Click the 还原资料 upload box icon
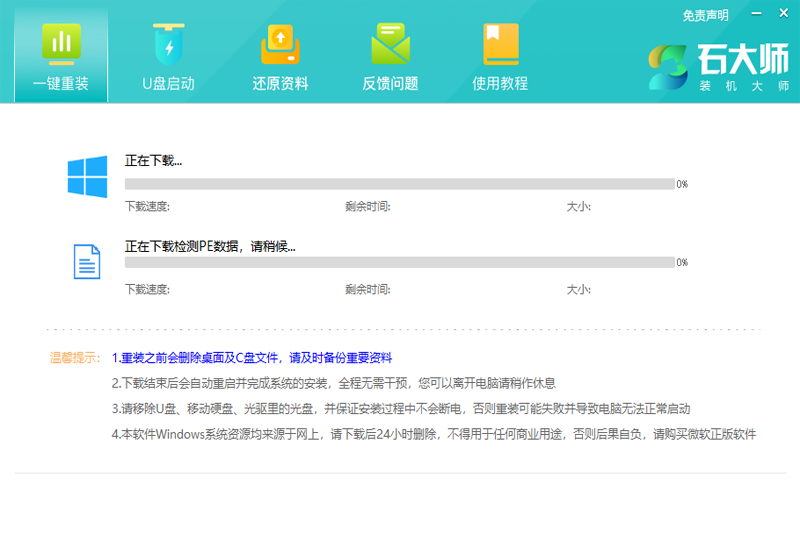The image size is (800, 533). coord(280,44)
